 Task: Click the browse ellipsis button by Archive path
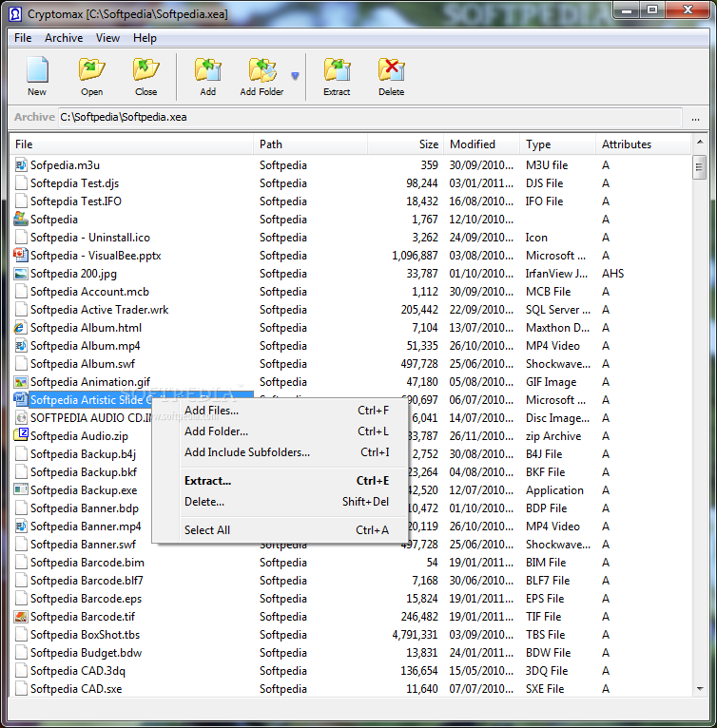695,118
